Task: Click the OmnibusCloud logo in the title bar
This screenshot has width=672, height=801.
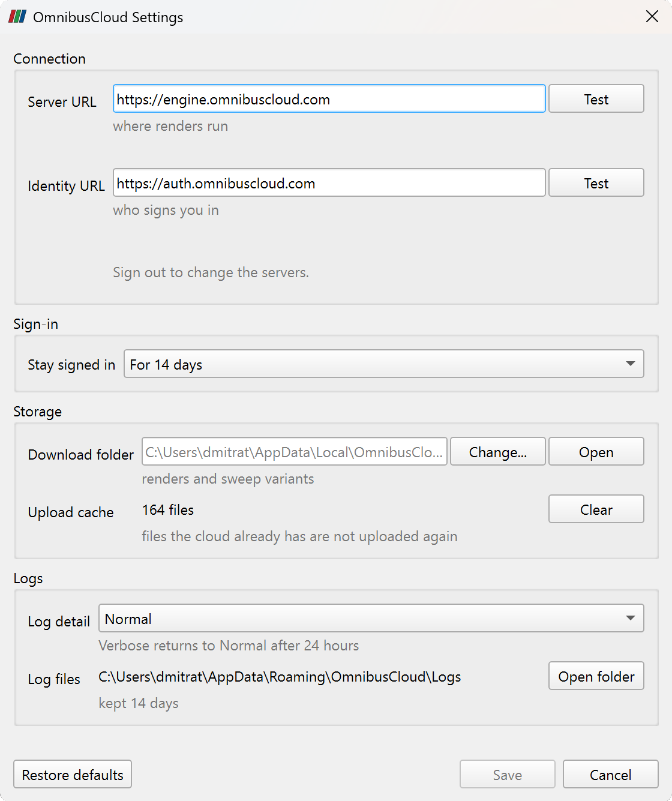Action: click(17, 17)
